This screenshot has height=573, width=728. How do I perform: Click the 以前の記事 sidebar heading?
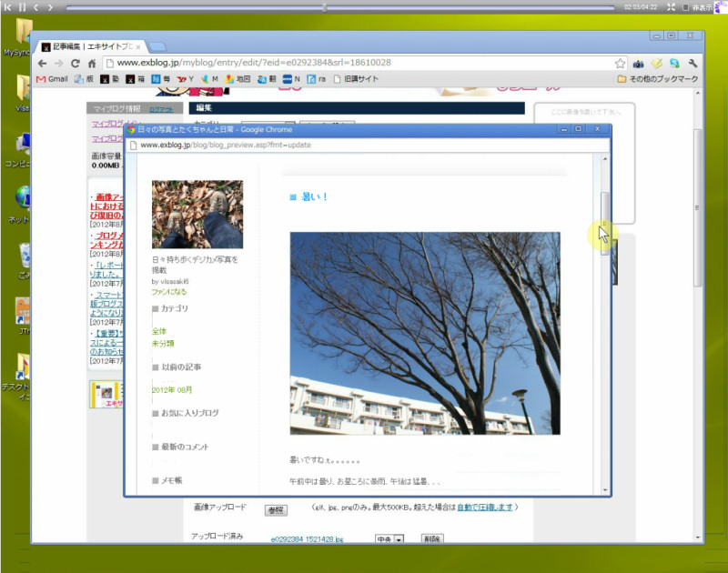click(181, 367)
